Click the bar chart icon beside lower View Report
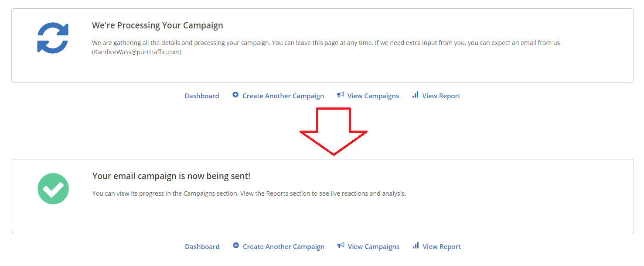This screenshot has height=266, width=644. coord(416,245)
